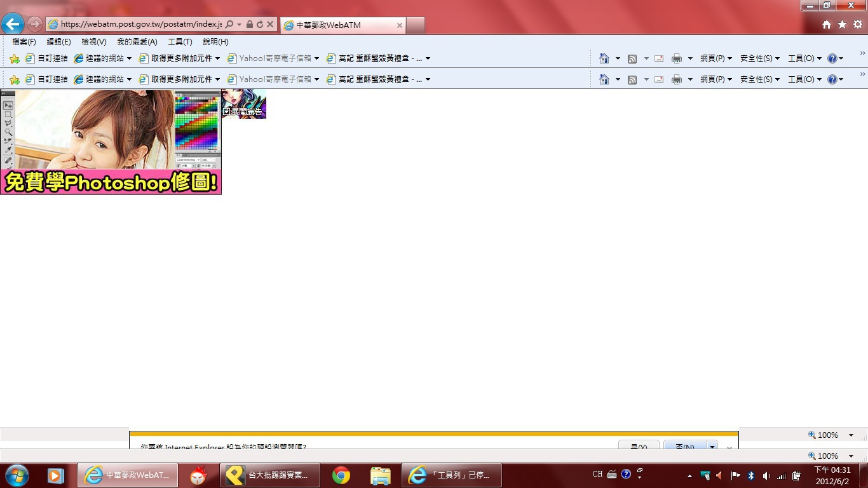This screenshot has width=868, height=488.
Task: Open the volume speaker icon in the tray
Action: pyautogui.click(x=766, y=475)
